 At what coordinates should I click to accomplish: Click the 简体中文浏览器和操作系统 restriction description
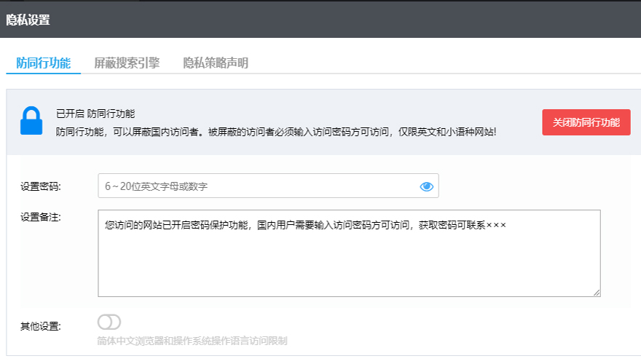(192, 341)
